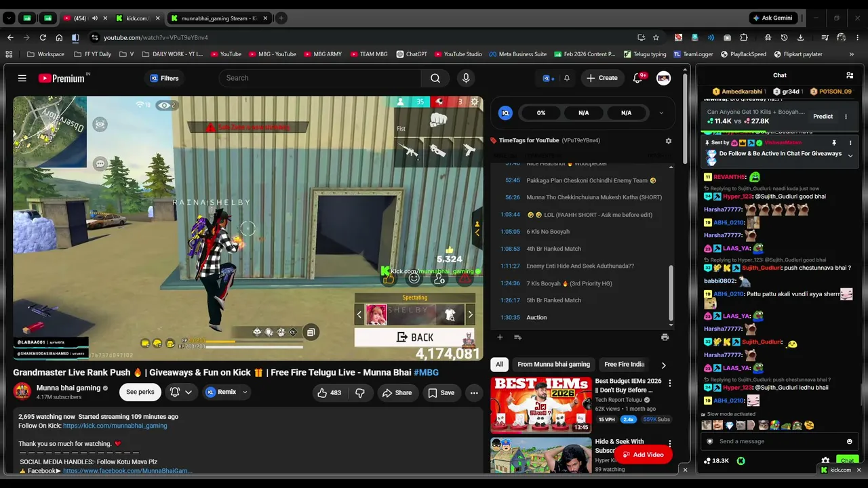Click the See perks button

(x=140, y=392)
